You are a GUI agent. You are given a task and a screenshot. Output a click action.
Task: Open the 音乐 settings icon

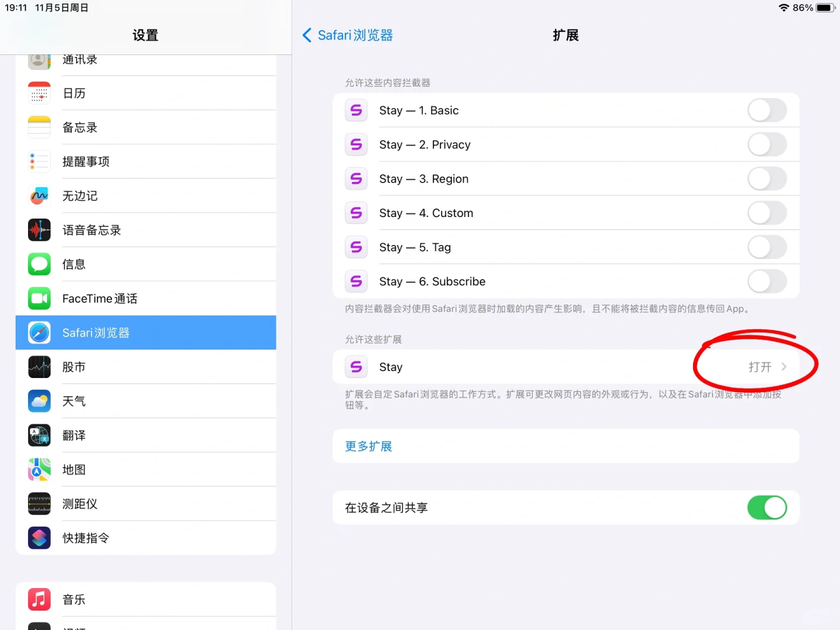point(39,599)
